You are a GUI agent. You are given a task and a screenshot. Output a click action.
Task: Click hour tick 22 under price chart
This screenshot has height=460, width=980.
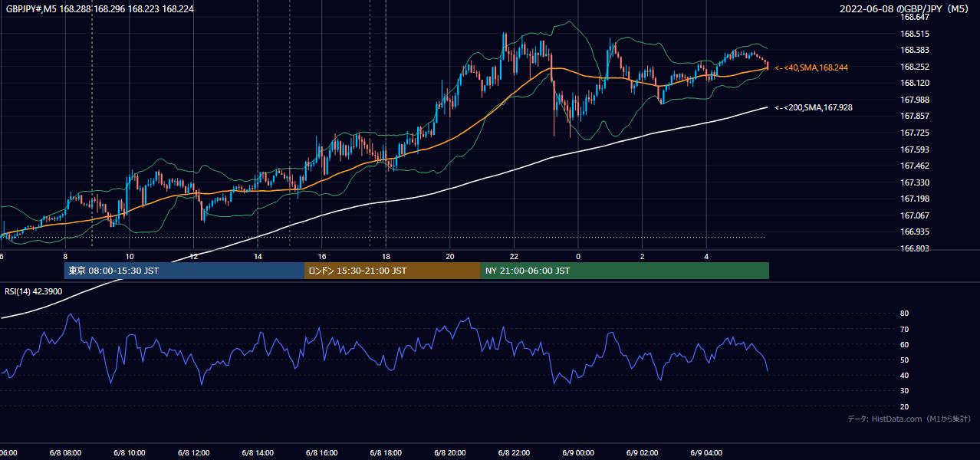tap(514, 257)
